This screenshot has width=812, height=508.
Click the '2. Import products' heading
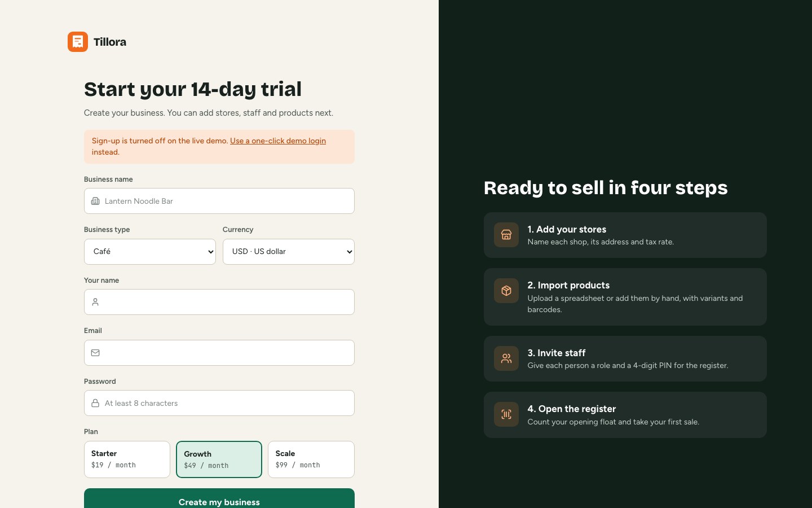(568, 285)
